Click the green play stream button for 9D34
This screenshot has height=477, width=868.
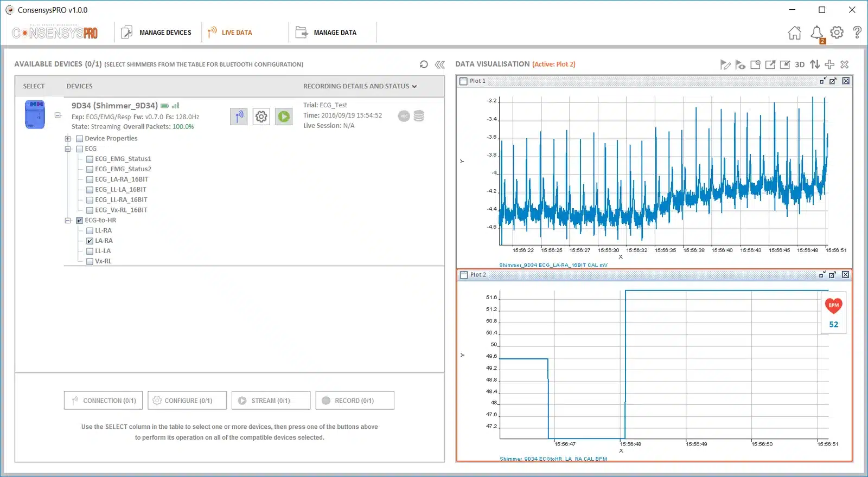[x=284, y=117]
